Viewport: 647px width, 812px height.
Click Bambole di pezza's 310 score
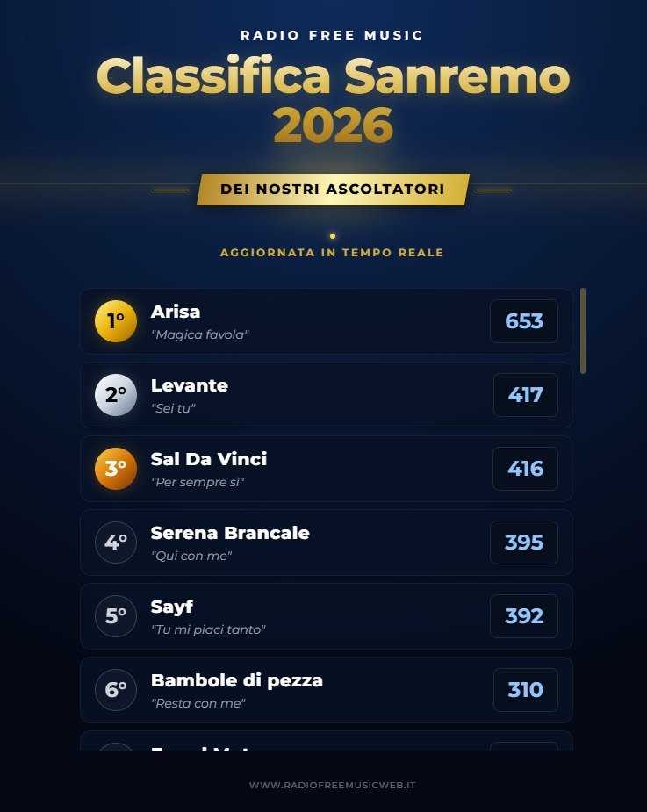(525, 690)
